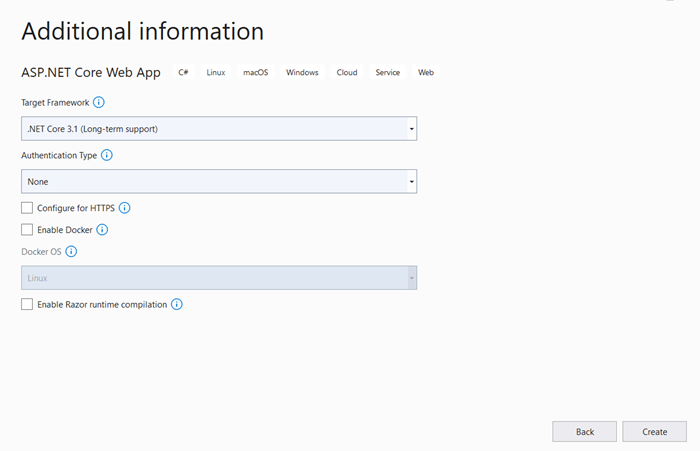
Task: Click the C# tag
Action: [x=183, y=72]
